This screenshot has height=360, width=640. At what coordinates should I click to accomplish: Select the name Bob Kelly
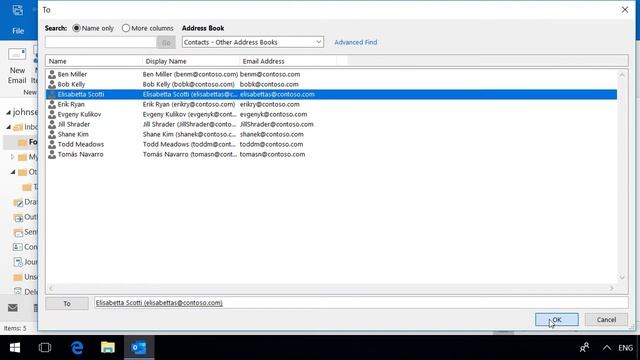click(x=71, y=84)
